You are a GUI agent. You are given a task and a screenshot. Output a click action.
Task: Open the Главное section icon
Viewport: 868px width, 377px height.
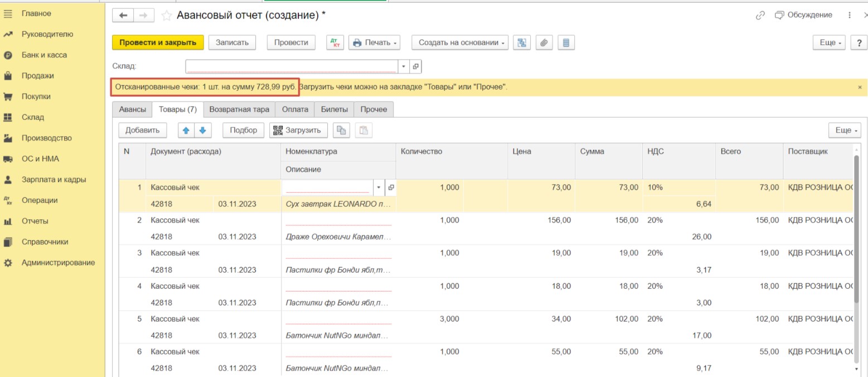[x=8, y=13]
